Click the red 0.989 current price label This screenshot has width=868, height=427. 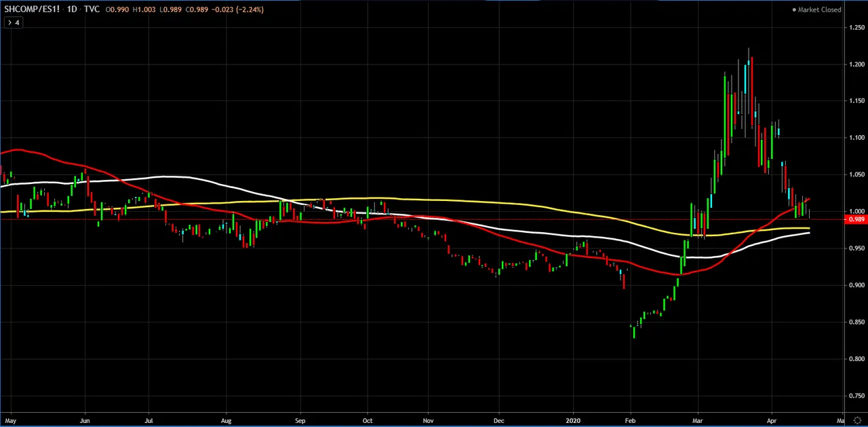click(856, 219)
